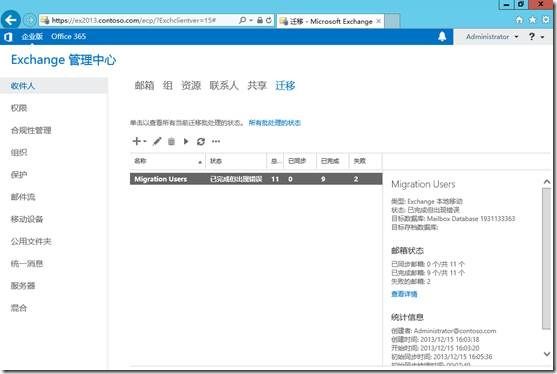Click the Refresh icon in migration toolbar
This screenshot has height=374, width=557.
tap(201, 141)
